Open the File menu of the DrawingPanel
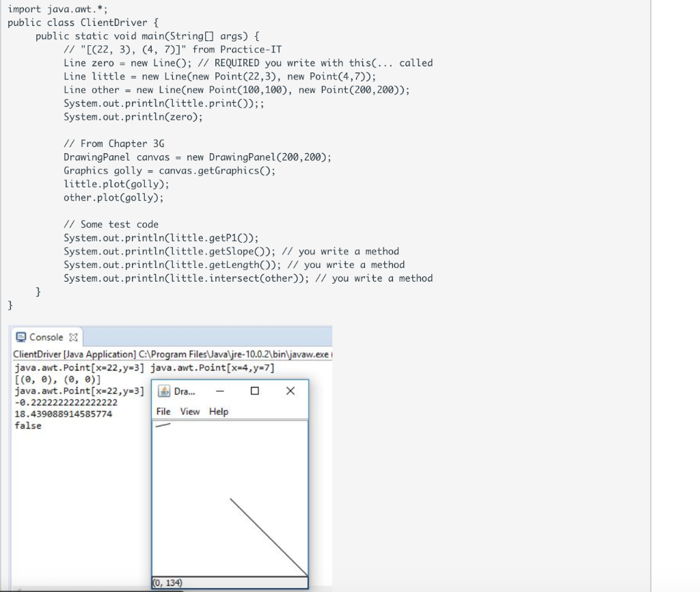Viewport: 700px width, 592px height. pos(163,412)
